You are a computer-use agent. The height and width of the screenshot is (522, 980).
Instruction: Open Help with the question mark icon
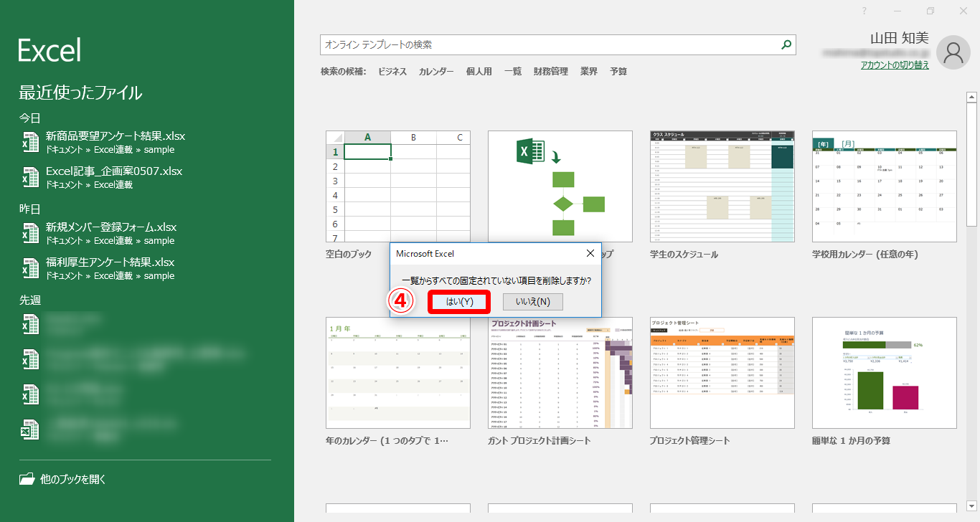click(864, 11)
